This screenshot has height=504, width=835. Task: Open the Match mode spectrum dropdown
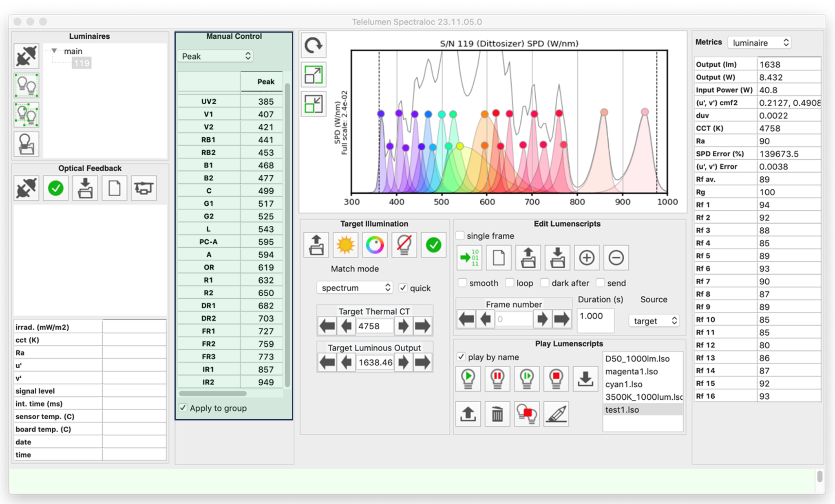click(355, 288)
